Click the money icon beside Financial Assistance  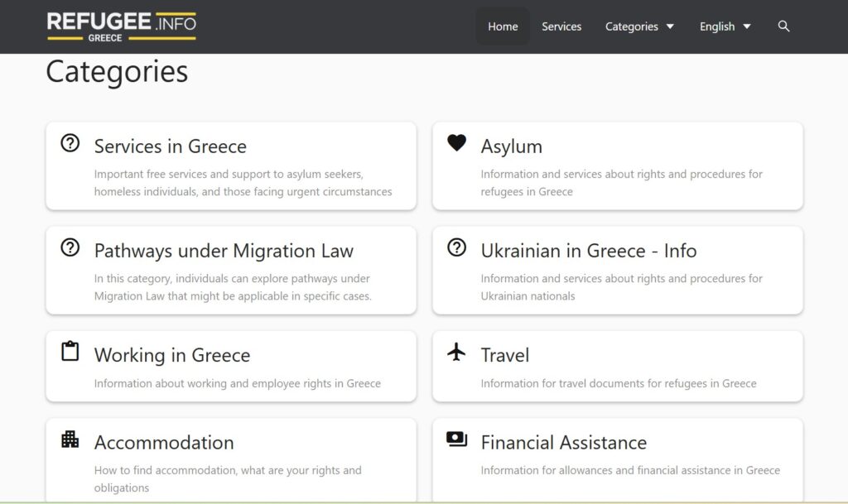pos(456,439)
